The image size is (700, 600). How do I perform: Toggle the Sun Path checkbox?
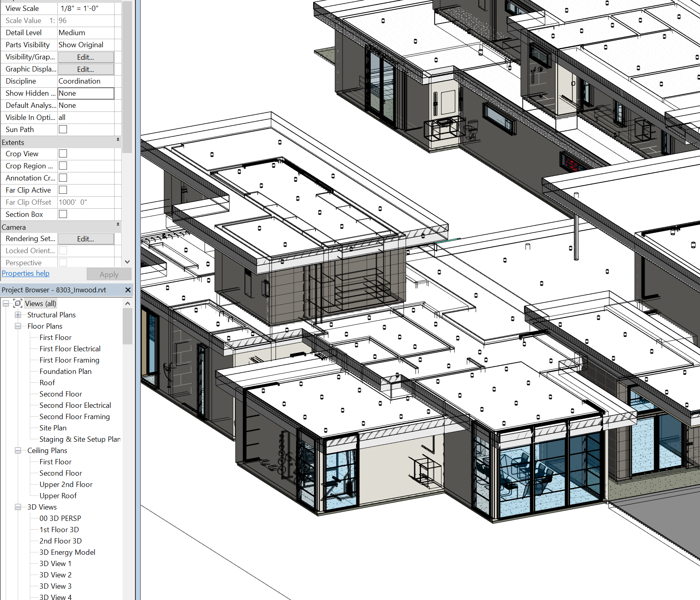click(63, 130)
